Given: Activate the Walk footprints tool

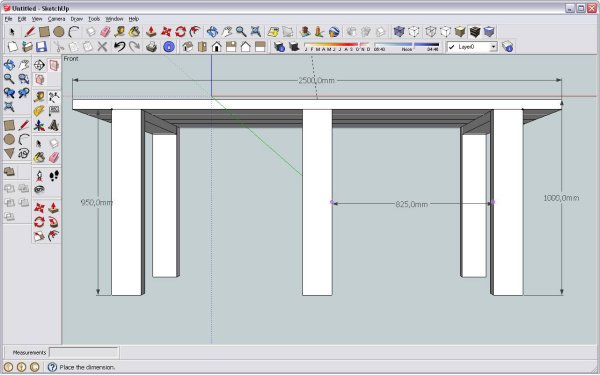Looking at the screenshot, I should coord(54,176).
